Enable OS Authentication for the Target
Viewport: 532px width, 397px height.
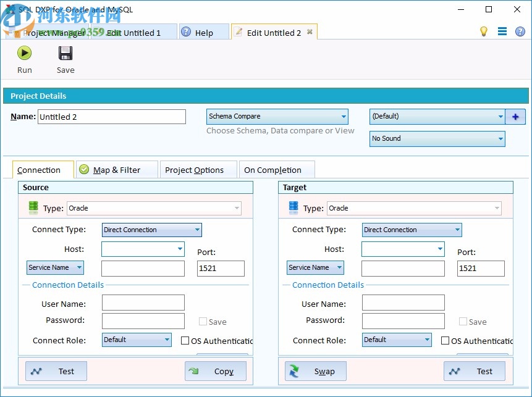[444, 340]
